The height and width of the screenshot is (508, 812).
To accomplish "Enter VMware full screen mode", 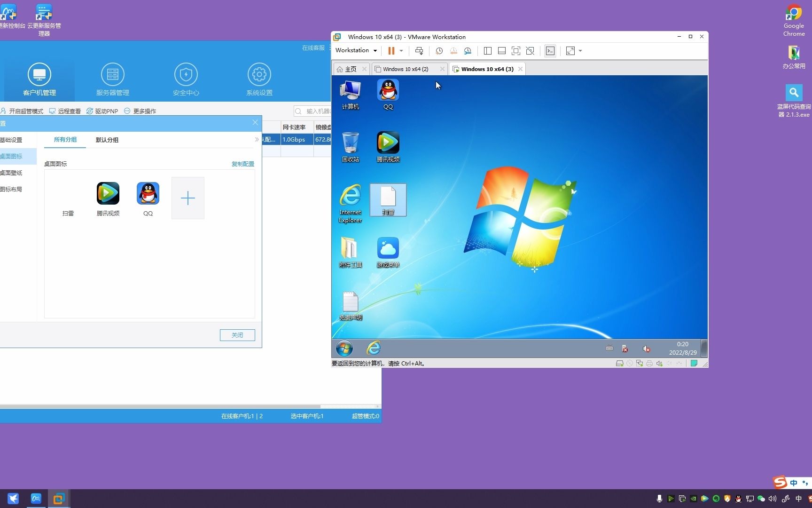I will [x=516, y=51].
